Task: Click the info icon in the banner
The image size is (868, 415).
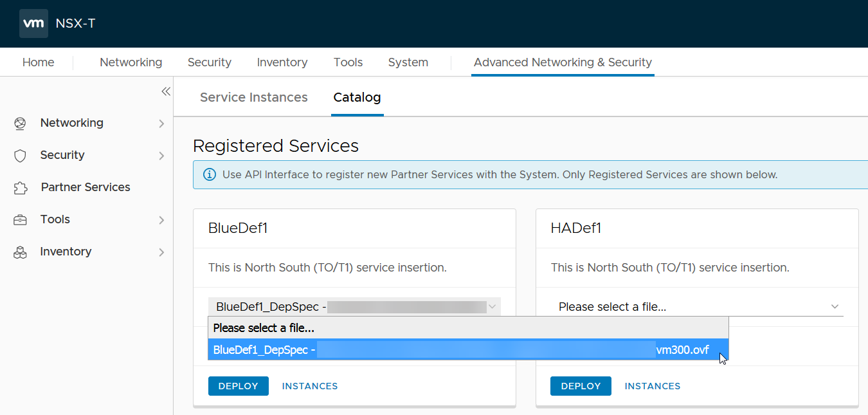Action: [210, 174]
